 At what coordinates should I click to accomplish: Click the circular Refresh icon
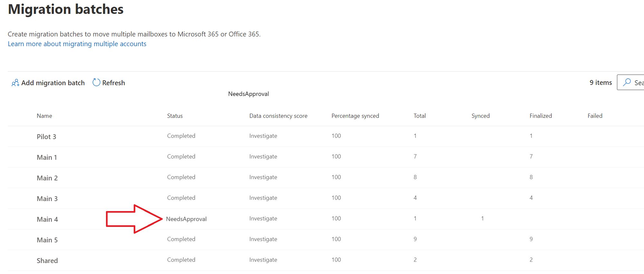96,83
